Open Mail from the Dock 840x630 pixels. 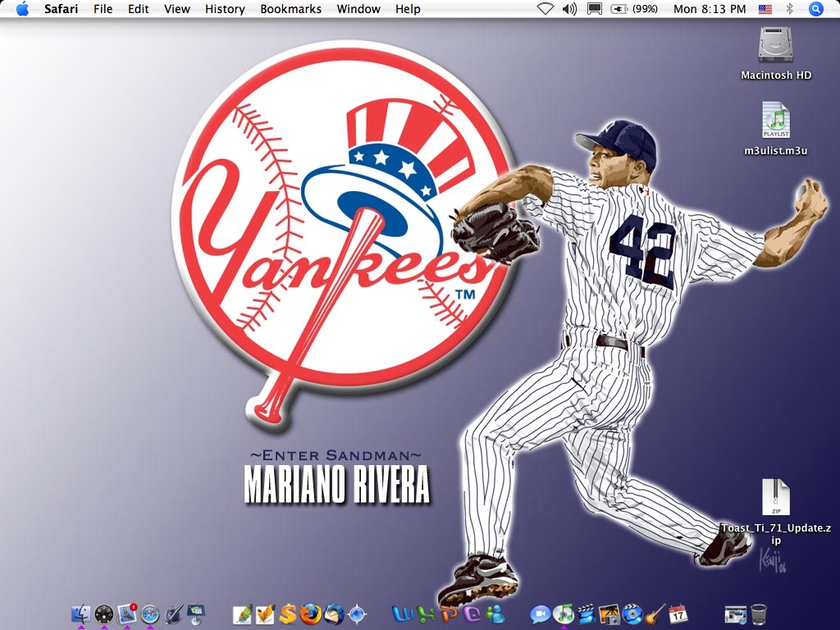(127, 614)
